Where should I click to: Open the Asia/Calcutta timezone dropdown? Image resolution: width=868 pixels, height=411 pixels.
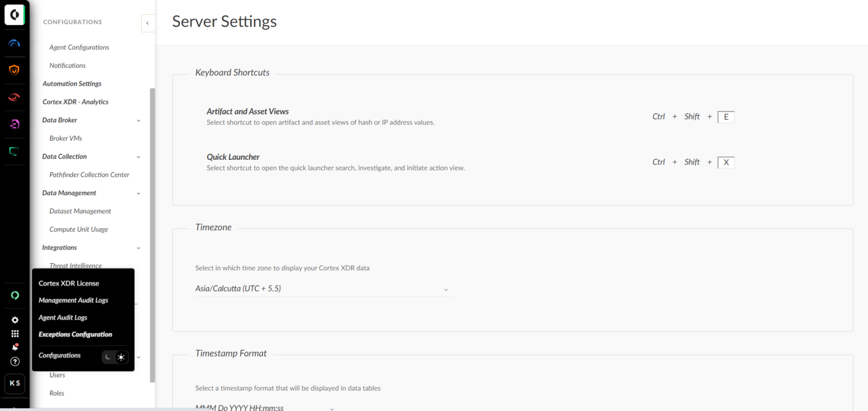323,288
